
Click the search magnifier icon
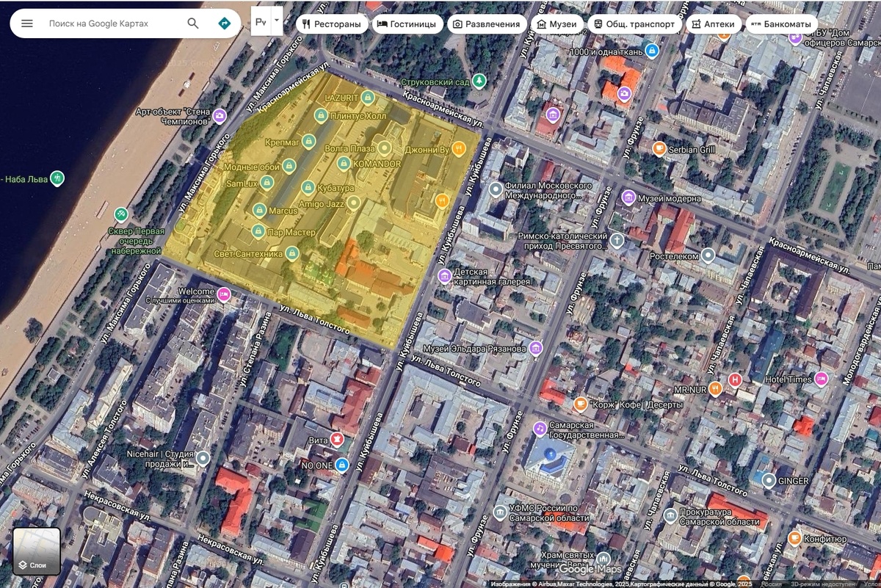[193, 23]
